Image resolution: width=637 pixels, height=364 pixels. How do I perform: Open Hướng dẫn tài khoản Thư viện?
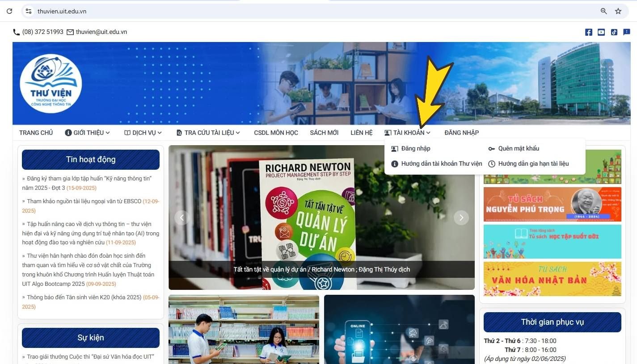(x=441, y=164)
